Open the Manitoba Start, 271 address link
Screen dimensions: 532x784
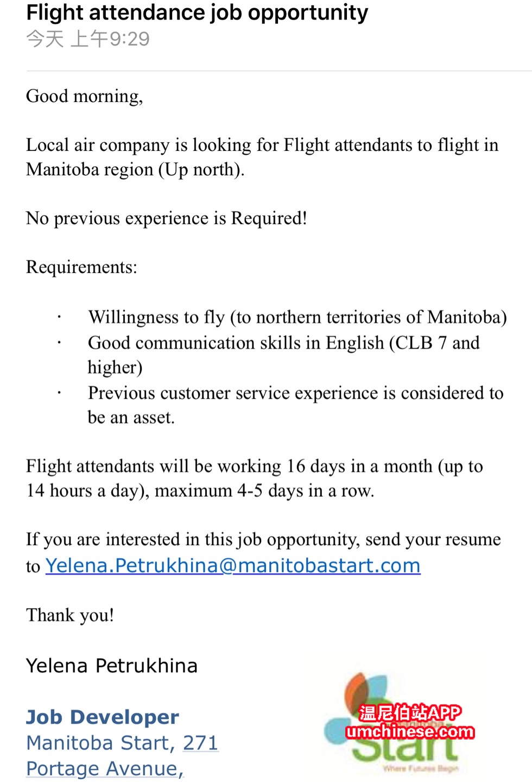click(x=122, y=743)
